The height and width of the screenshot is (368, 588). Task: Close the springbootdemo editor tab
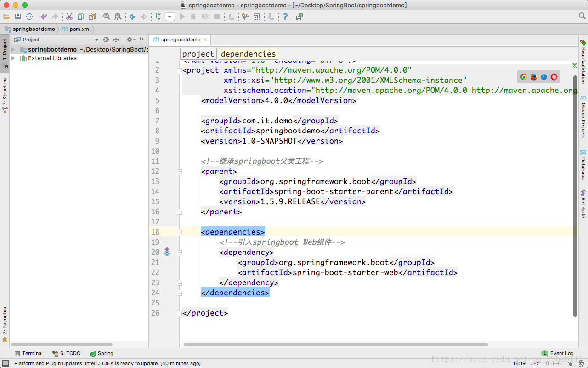pos(206,40)
